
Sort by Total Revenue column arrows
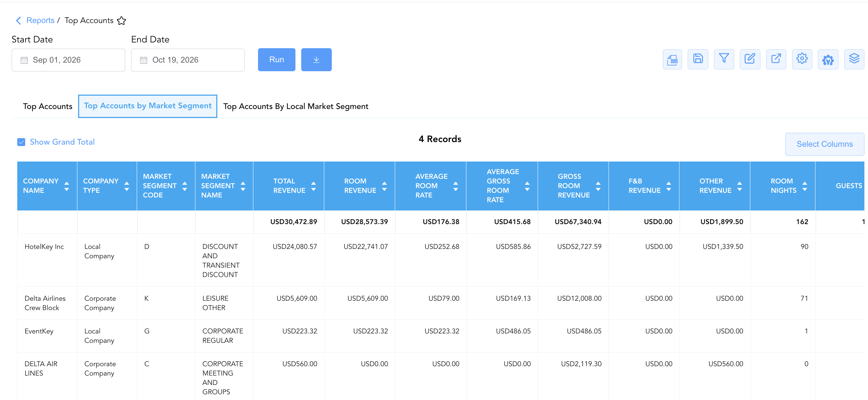click(x=313, y=186)
